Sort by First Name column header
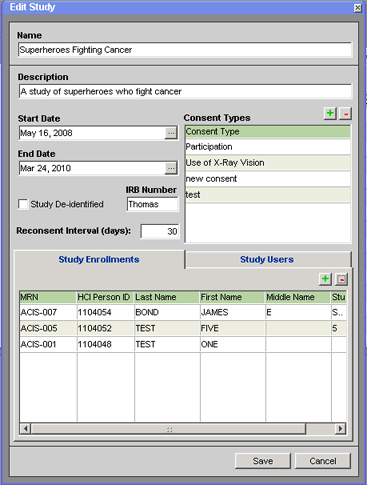The height and width of the screenshot is (485, 367). click(x=233, y=297)
